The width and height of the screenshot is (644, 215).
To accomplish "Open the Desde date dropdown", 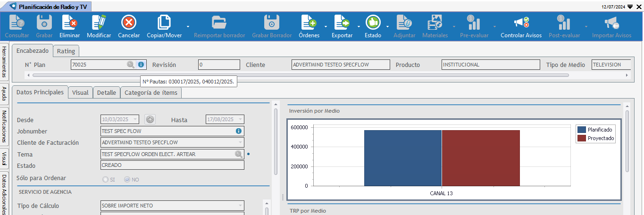I will 136,120.
